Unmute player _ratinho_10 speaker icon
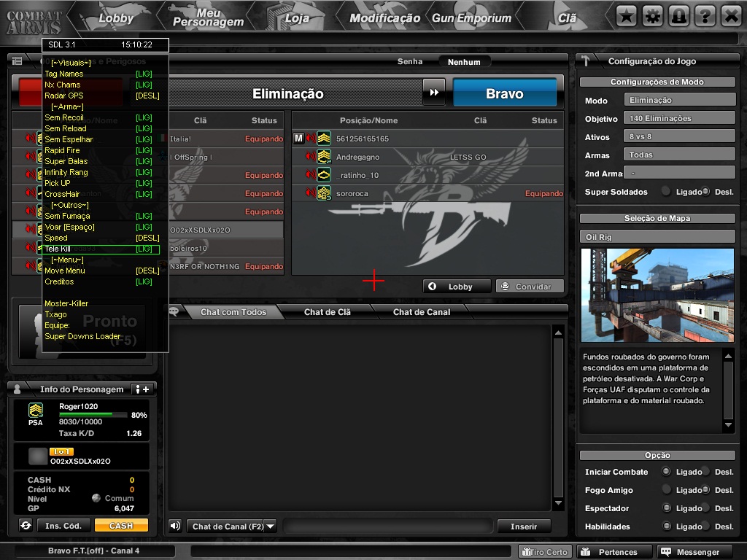 [x=311, y=175]
